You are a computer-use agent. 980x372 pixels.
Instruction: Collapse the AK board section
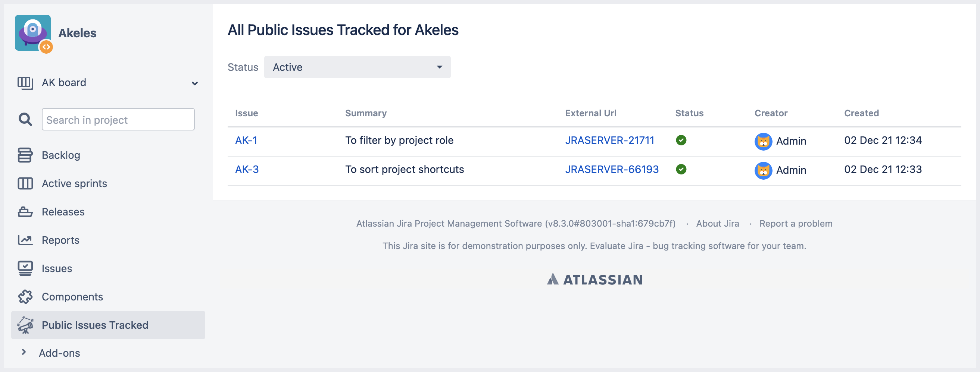point(195,83)
